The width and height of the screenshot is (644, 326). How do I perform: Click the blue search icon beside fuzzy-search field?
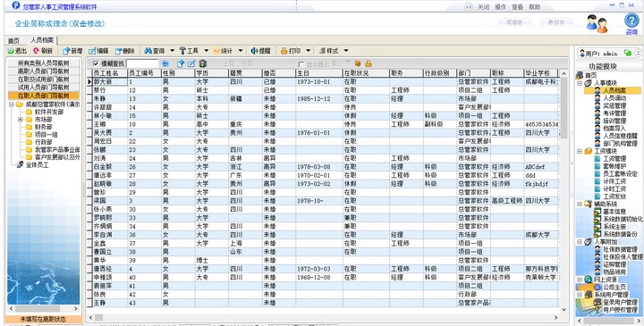[x=165, y=63]
